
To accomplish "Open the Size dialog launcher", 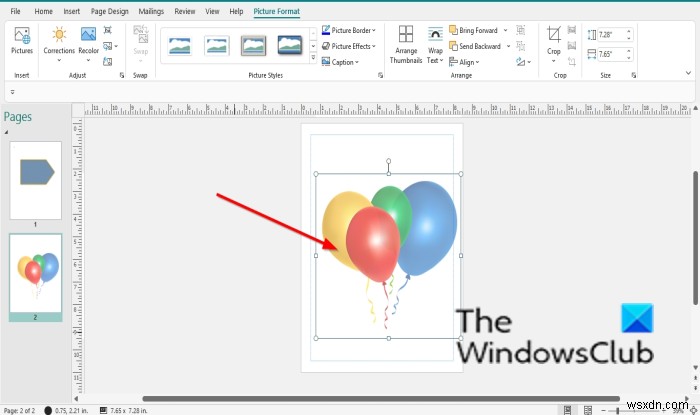I will pos(633,75).
